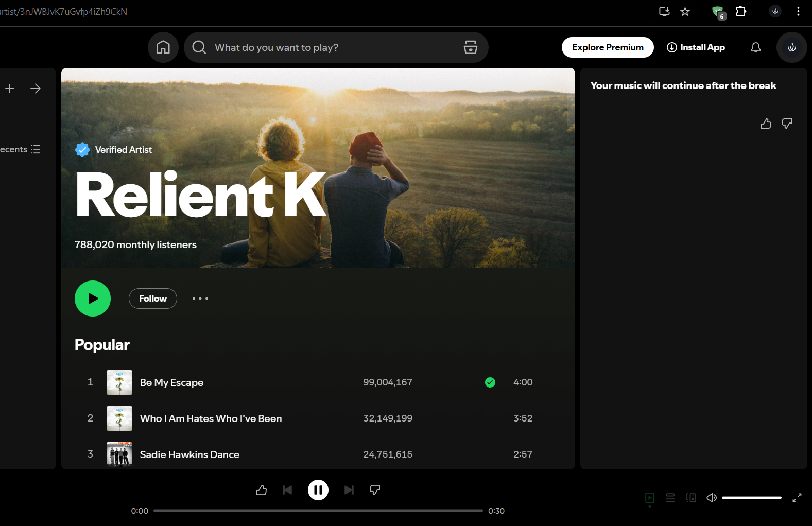Open more options for Relient K
Image resolution: width=812 pixels, height=526 pixels.
point(200,299)
